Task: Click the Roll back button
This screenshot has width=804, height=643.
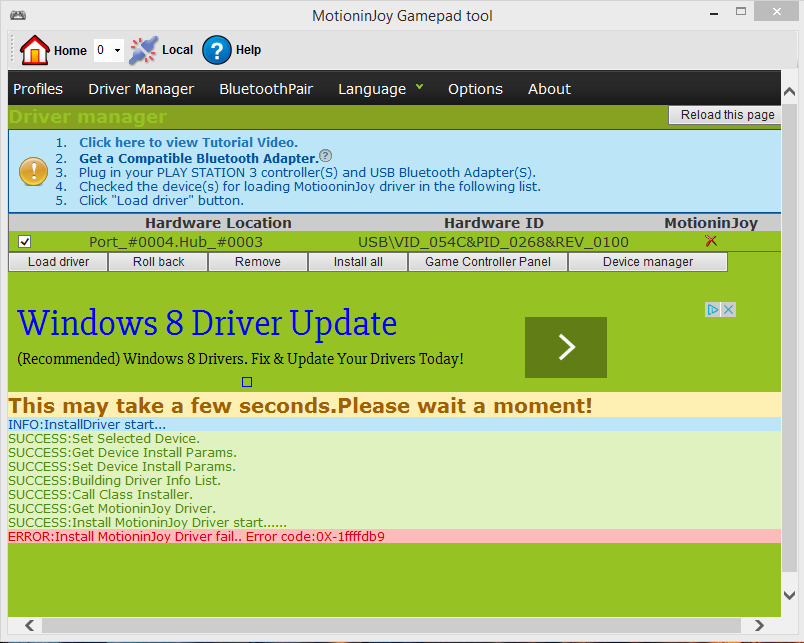Action: [x=158, y=262]
